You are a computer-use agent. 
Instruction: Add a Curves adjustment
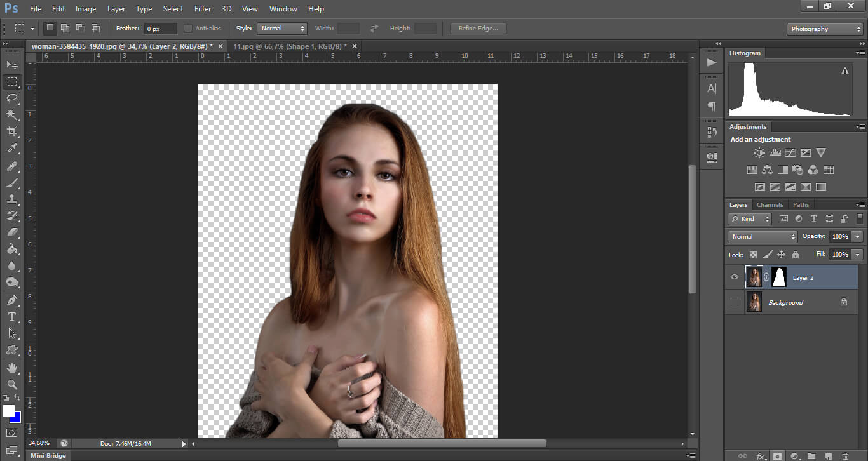click(790, 153)
